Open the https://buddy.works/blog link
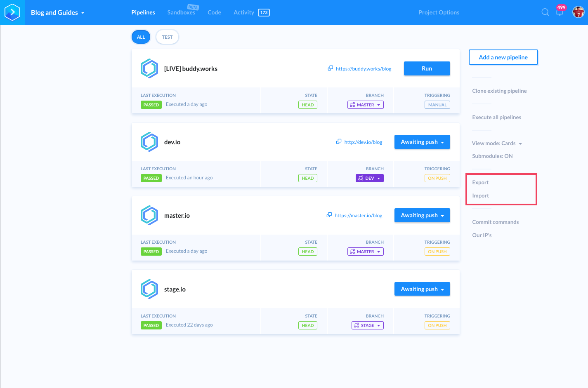 pos(364,68)
